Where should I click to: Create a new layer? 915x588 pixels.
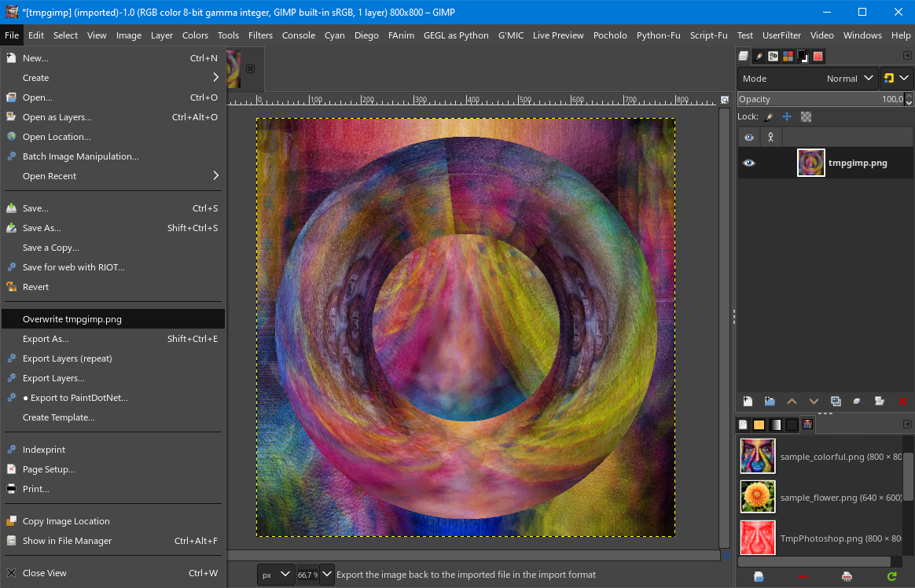click(748, 402)
